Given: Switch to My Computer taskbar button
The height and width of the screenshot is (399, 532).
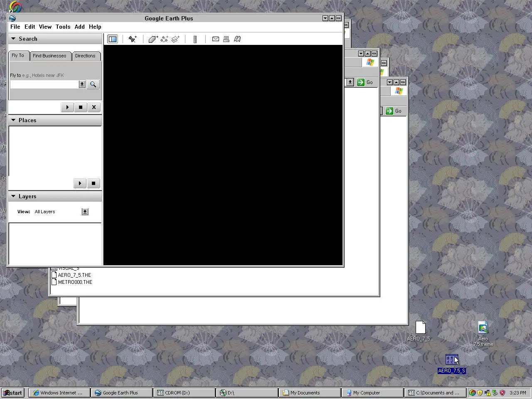Looking at the screenshot, I should (x=373, y=393).
